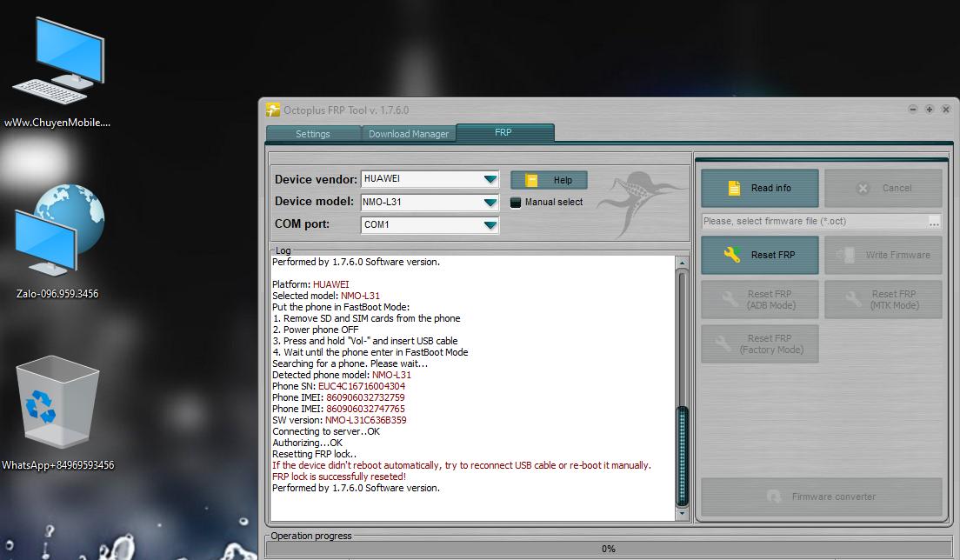Click the Reset FRP wrench button
Image resolution: width=960 pixels, height=560 pixels.
pos(760,255)
